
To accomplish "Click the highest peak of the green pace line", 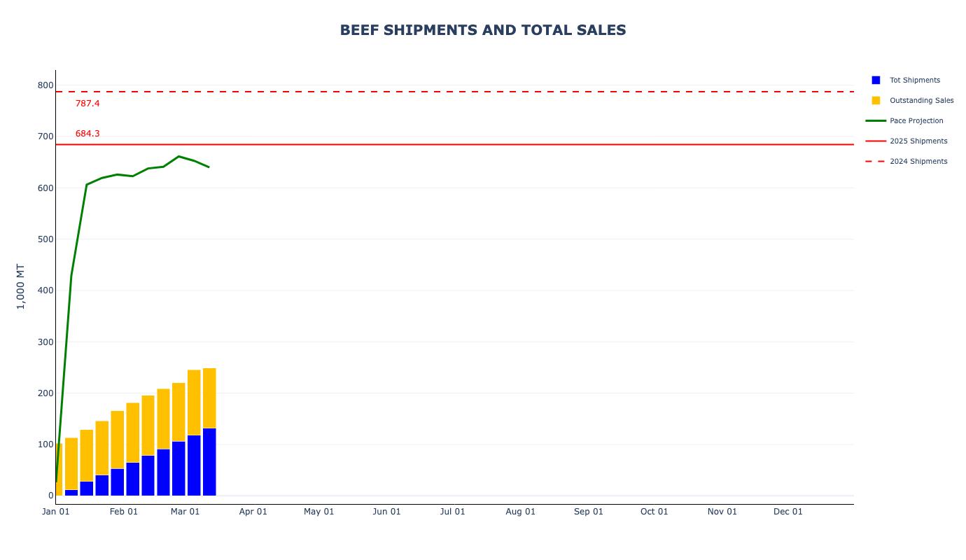I will 178,156.
